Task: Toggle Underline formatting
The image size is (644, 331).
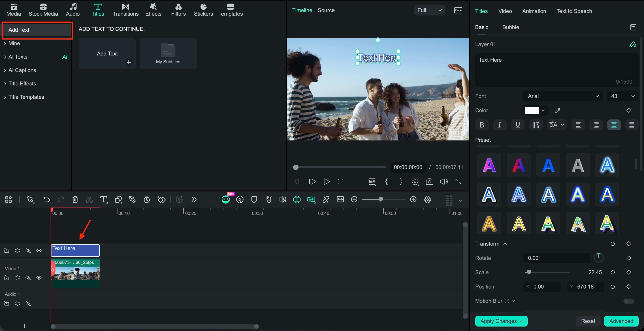Action: 518,125
